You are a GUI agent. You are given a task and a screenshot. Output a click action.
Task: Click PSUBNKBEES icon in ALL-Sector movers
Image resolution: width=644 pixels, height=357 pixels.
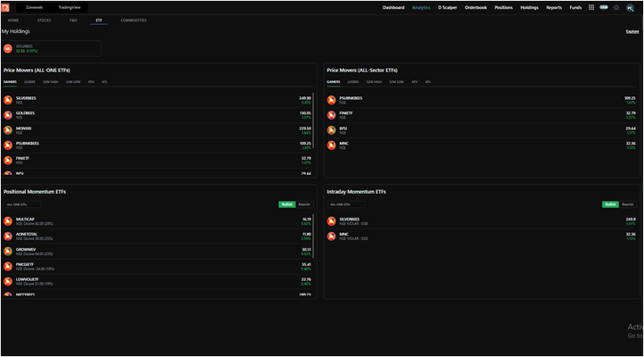coord(332,100)
